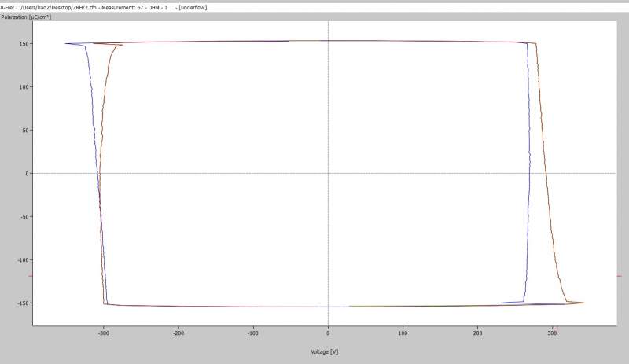Click the upper-left tip of the hysteresis loop
Screen dimensions: 629x364
[x=67, y=43]
